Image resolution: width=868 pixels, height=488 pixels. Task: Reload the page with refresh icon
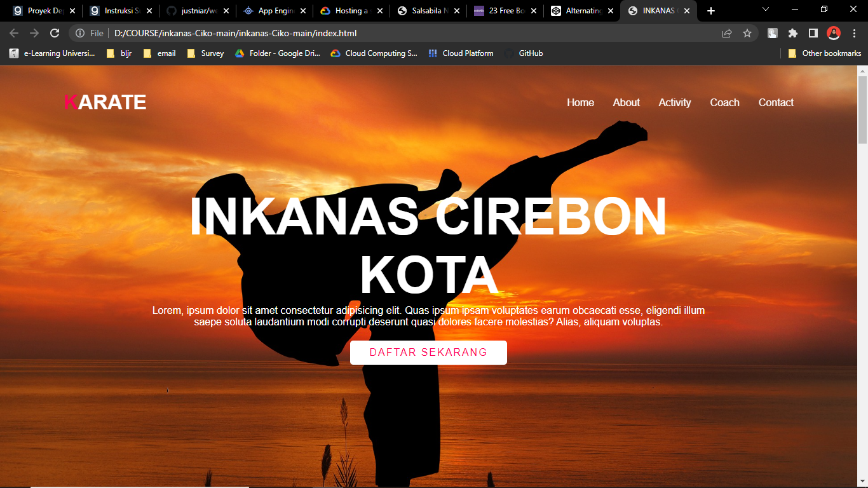click(55, 33)
